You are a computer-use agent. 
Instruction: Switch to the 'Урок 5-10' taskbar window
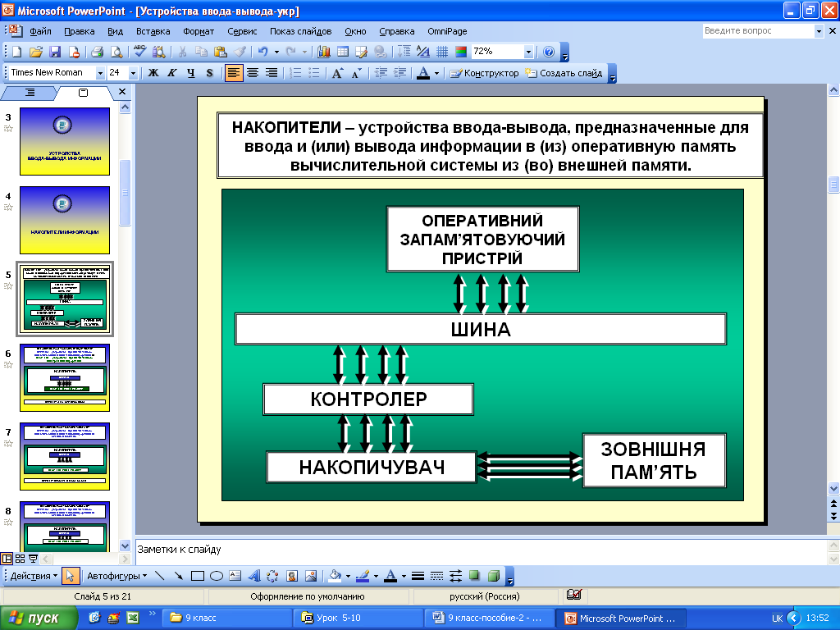[x=358, y=618]
